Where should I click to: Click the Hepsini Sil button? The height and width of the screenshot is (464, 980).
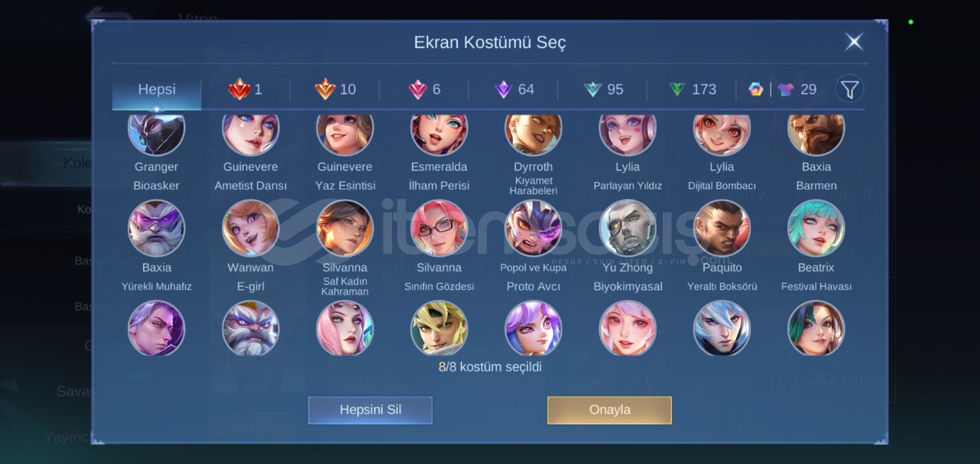point(370,410)
